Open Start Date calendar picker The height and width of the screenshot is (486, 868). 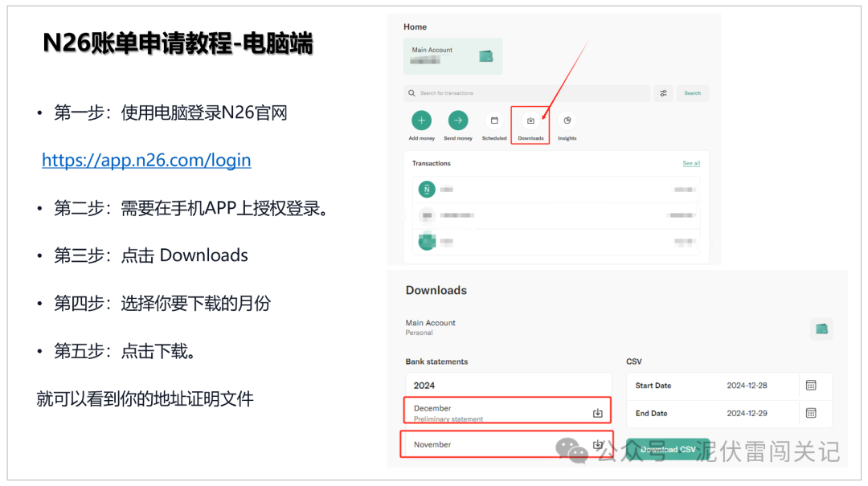coord(811,386)
